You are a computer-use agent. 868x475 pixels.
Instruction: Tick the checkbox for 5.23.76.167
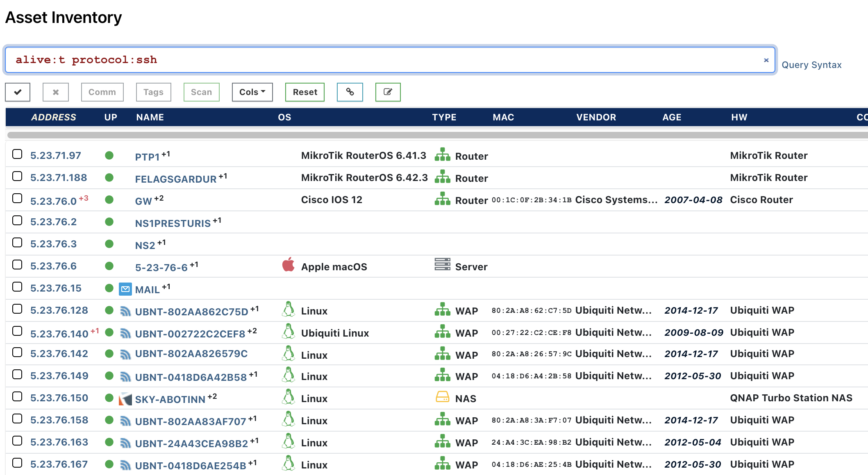[17, 464]
